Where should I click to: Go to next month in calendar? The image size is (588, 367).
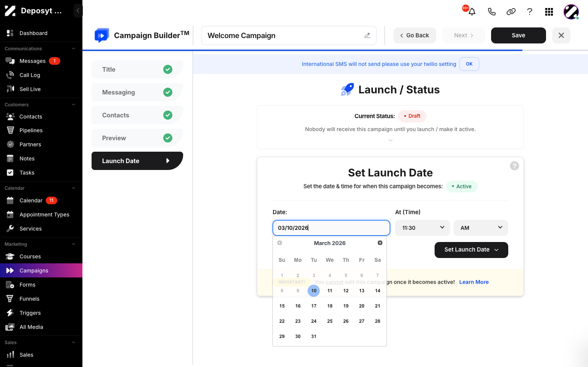tap(380, 243)
